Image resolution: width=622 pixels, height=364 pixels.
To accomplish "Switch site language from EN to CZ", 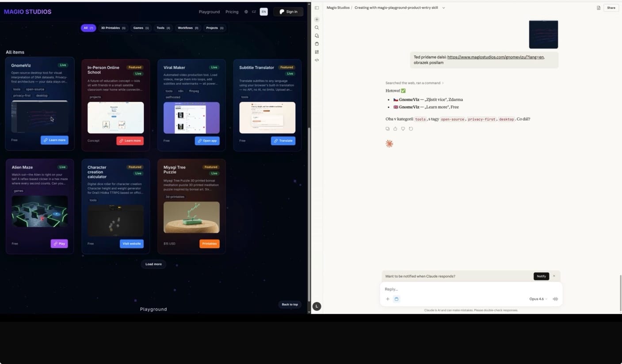I will coord(254,11).
